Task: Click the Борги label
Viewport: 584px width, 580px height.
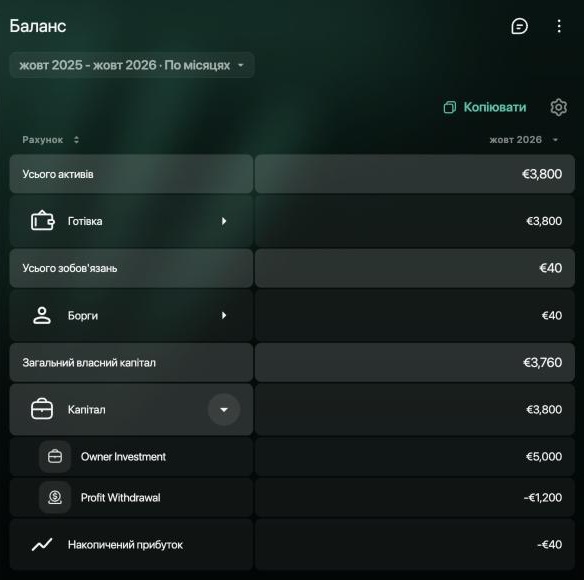Action: 83,316
